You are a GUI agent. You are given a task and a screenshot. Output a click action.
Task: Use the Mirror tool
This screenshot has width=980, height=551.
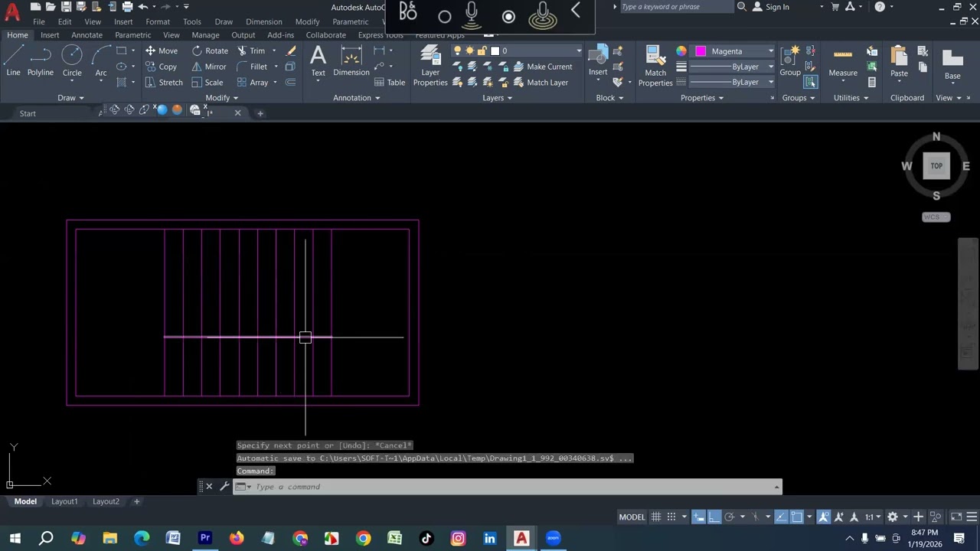point(209,67)
